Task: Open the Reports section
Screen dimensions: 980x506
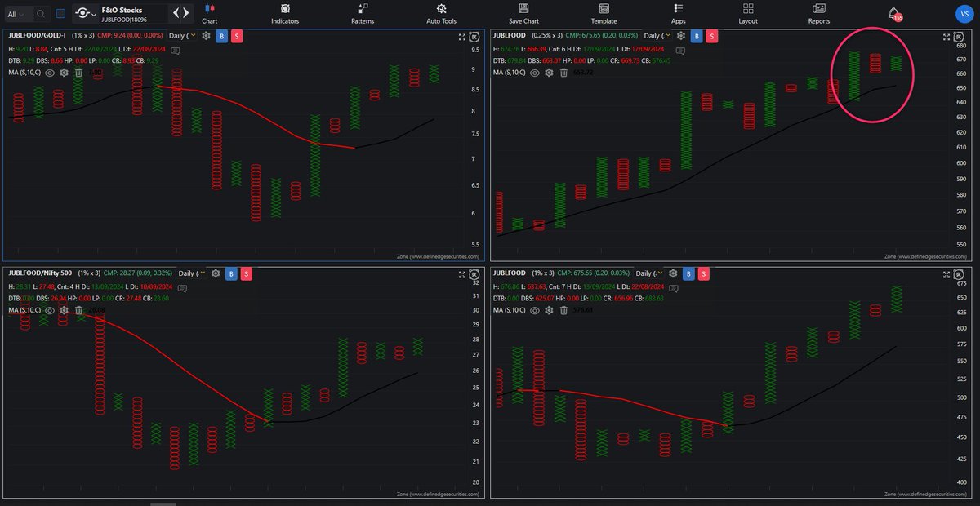Action: coord(819,13)
